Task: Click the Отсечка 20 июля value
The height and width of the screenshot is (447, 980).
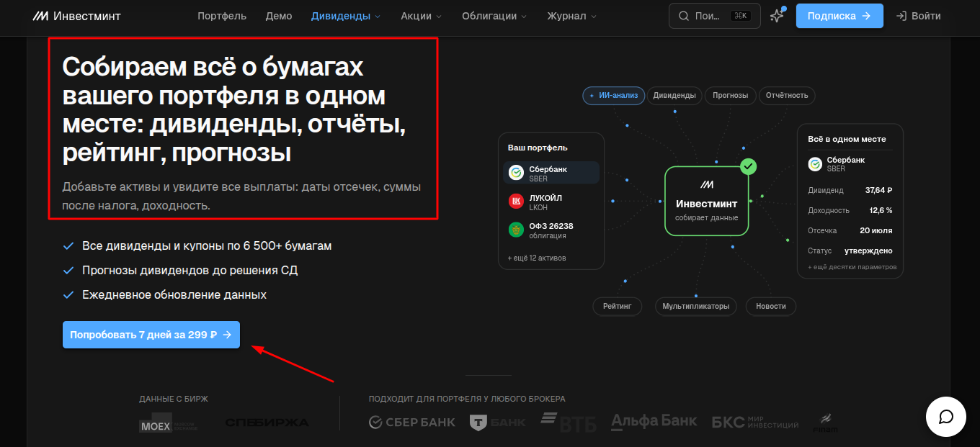Action: tap(876, 231)
